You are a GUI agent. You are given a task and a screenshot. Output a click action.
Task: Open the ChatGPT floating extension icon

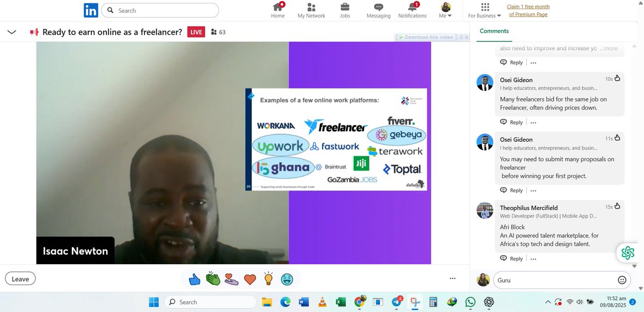point(628,253)
